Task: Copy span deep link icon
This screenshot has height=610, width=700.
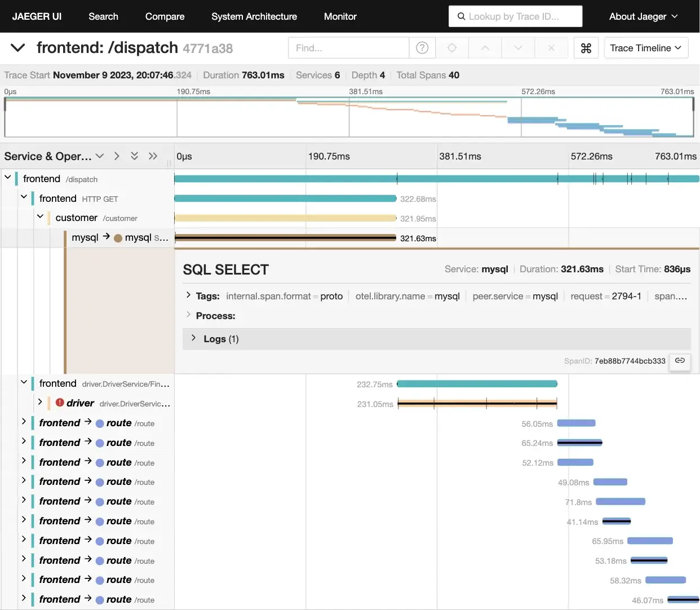Action: click(680, 361)
